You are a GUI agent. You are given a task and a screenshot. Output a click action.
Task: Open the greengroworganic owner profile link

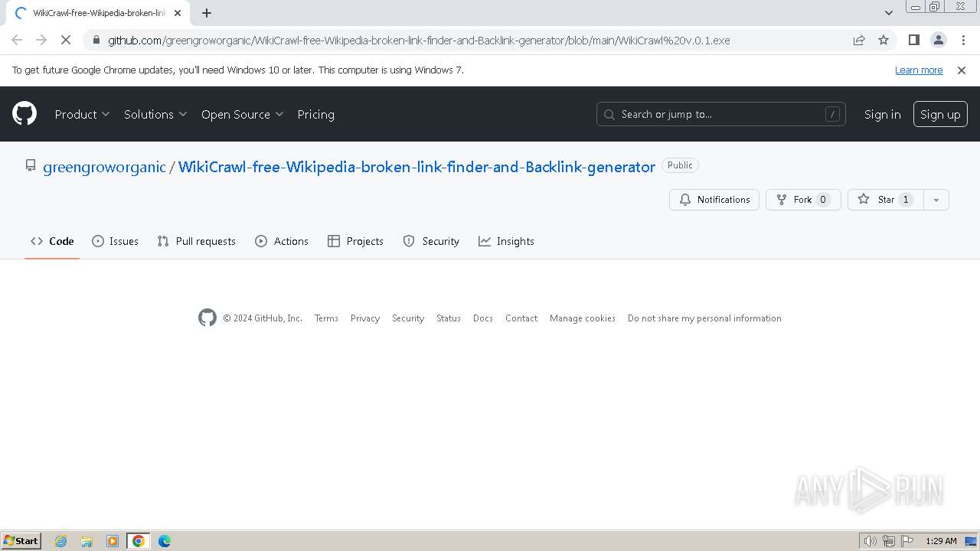(104, 167)
